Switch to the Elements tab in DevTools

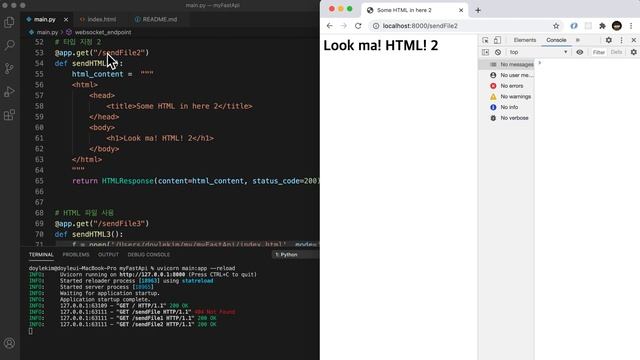[x=524, y=40]
